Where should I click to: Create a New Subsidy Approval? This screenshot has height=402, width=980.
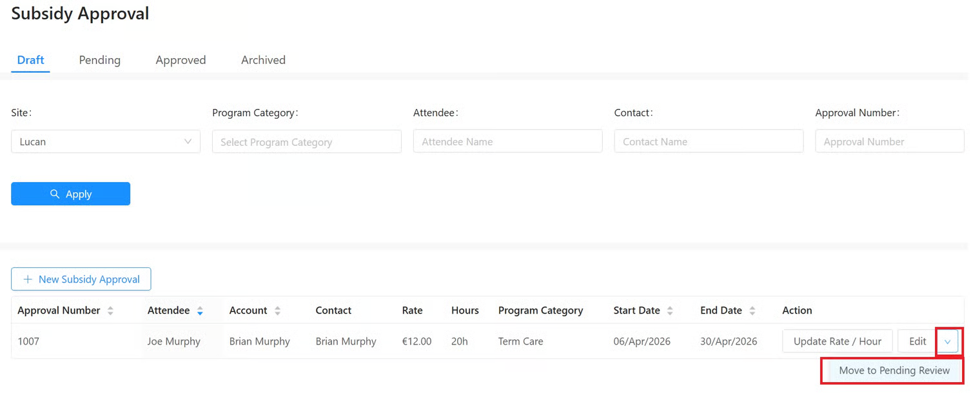pos(81,279)
